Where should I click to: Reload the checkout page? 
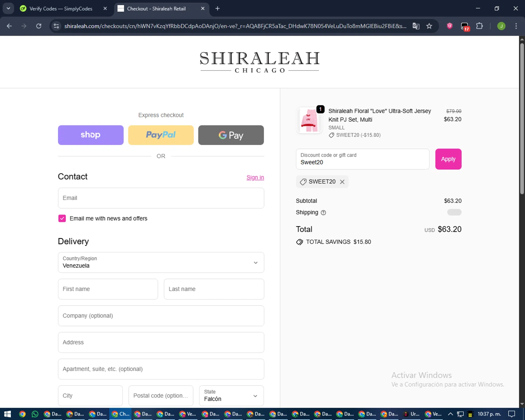pyautogui.click(x=39, y=26)
